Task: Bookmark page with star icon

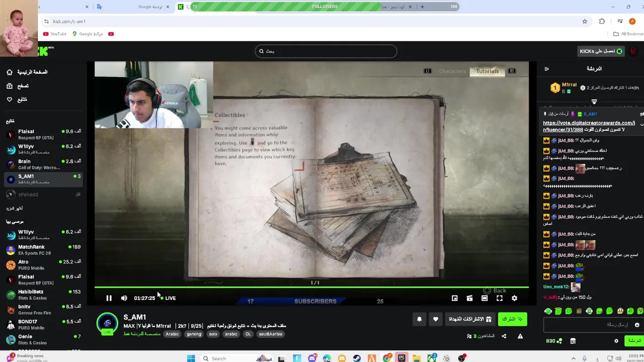Action: point(585,21)
